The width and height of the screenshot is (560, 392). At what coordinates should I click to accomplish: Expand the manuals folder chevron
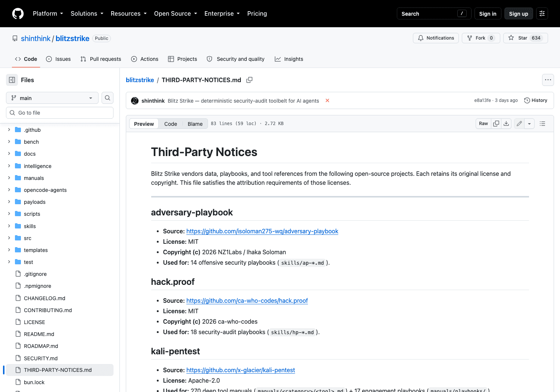(x=9, y=178)
